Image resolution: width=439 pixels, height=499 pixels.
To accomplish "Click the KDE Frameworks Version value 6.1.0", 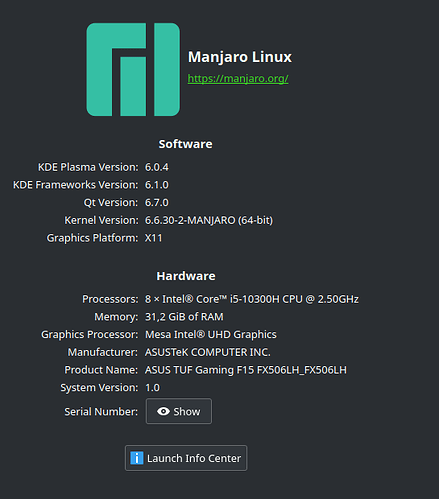I will pos(157,185).
